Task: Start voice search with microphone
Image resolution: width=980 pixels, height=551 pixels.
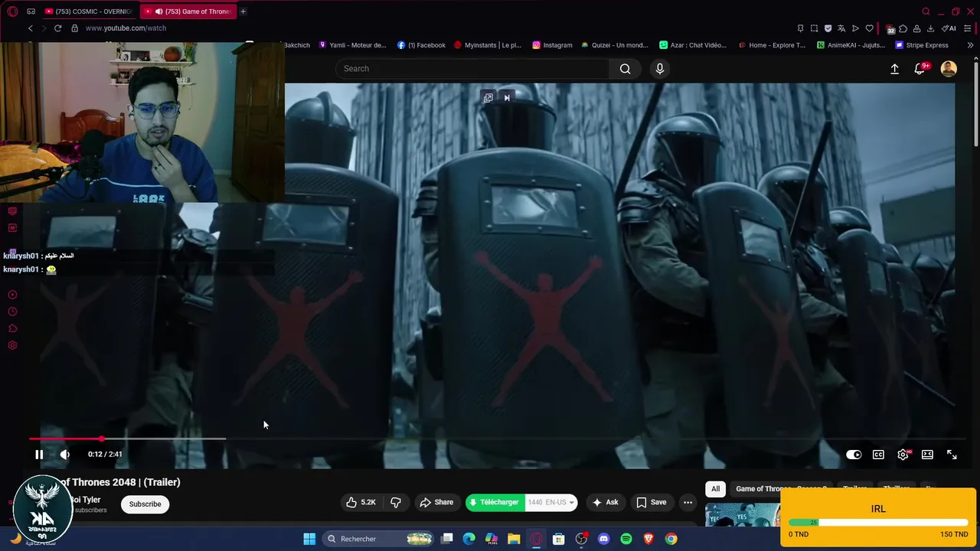Action: click(x=660, y=69)
